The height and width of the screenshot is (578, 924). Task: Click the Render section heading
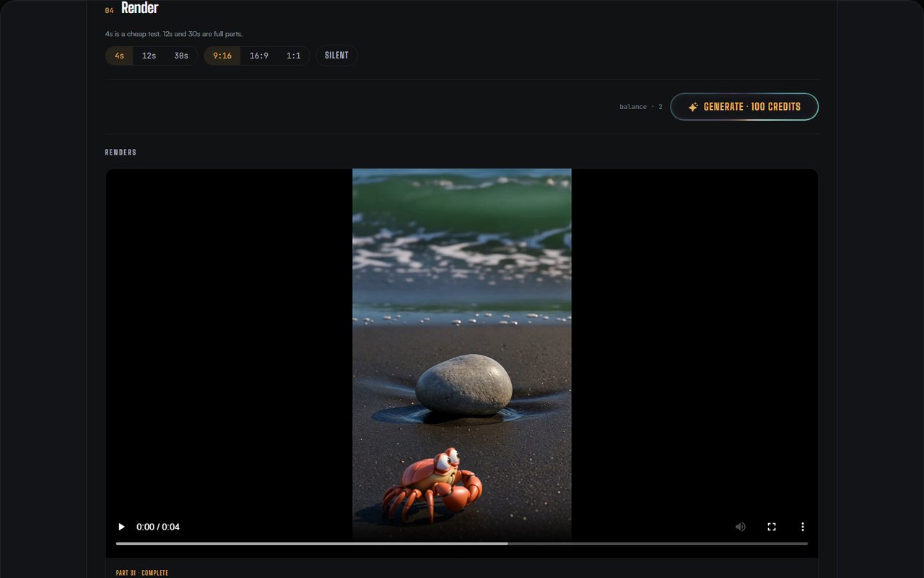point(140,9)
